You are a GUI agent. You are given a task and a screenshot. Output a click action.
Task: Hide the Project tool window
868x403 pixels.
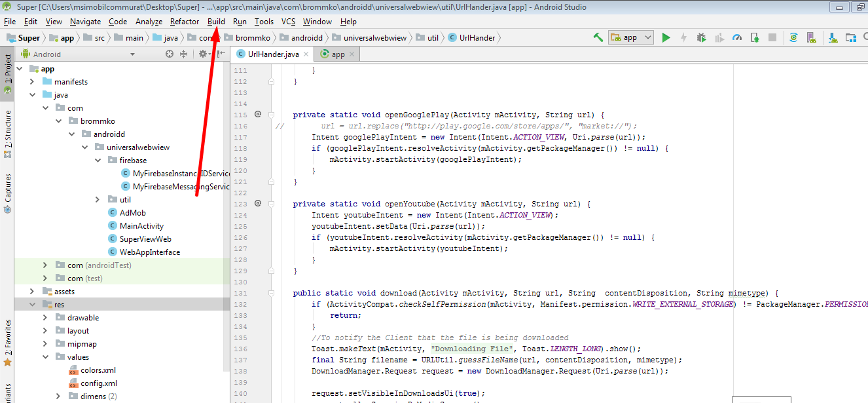(220, 54)
